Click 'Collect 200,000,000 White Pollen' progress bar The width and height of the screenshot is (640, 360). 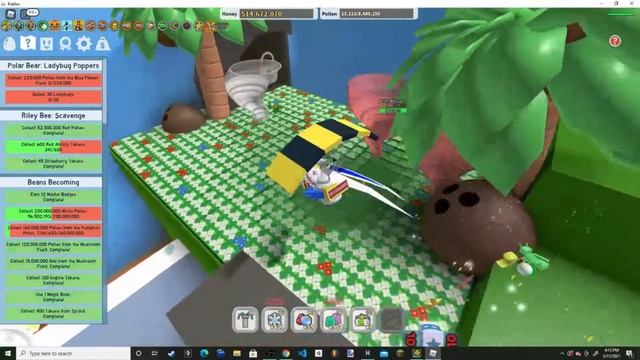coord(53,214)
